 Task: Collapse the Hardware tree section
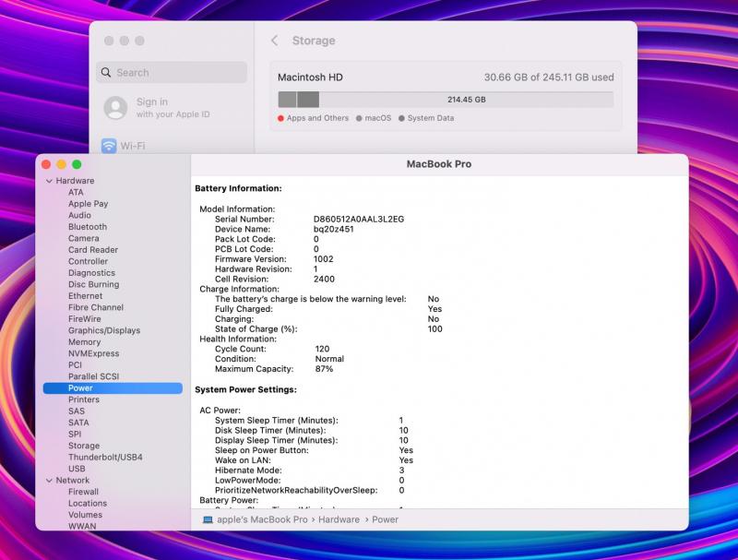coord(49,181)
